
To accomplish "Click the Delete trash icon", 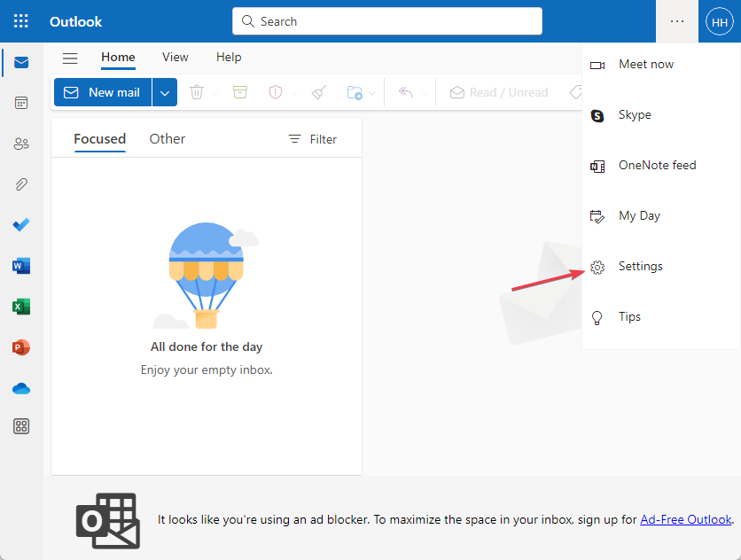I will click(197, 92).
